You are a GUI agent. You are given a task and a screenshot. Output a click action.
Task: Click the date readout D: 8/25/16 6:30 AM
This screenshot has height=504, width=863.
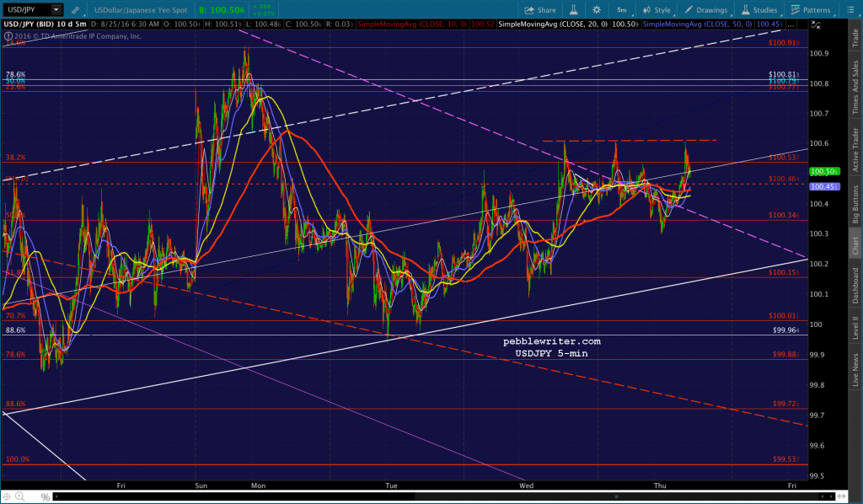[125, 24]
